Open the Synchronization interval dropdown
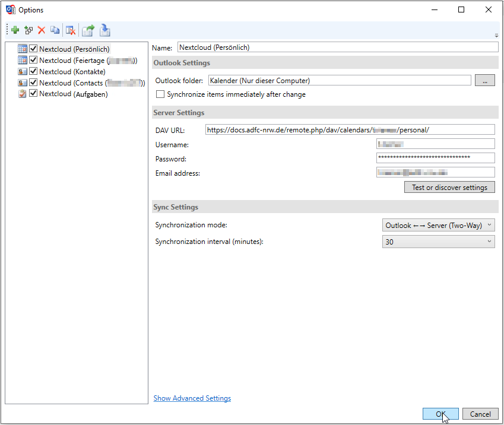 (438, 242)
